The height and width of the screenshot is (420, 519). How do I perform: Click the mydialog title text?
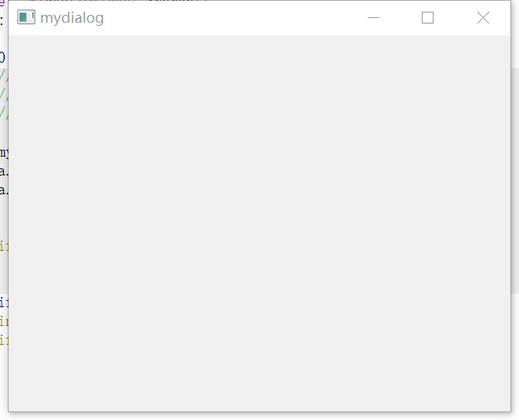(72, 18)
